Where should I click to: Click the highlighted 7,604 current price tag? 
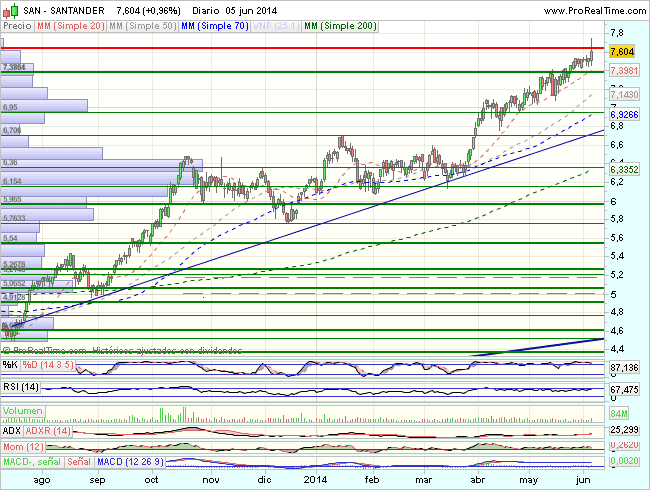[x=621, y=51]
